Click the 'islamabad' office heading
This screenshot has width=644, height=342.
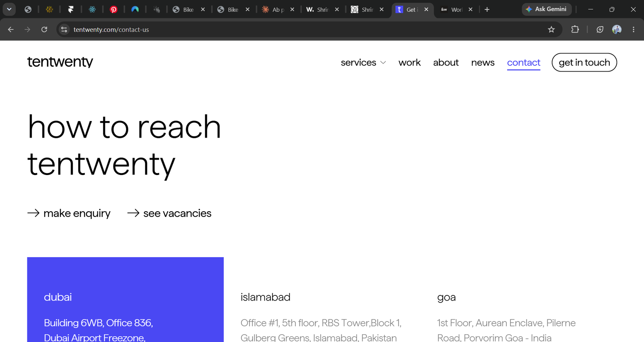(265, 297)
